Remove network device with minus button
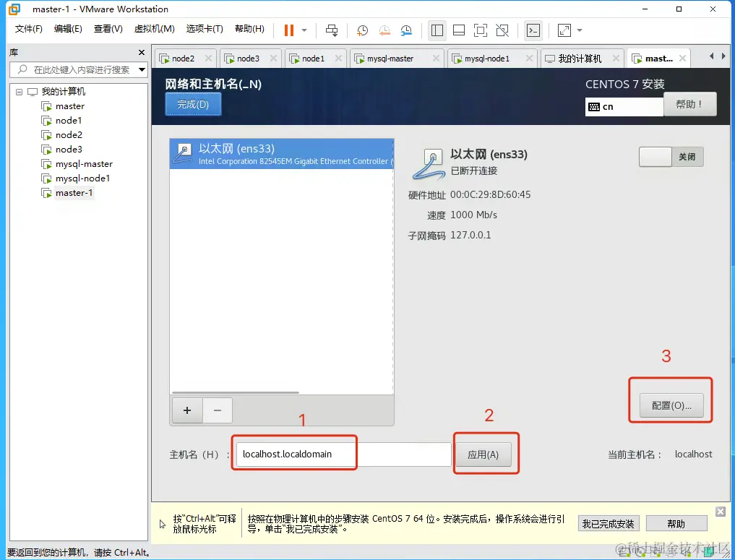 point(217,410)
